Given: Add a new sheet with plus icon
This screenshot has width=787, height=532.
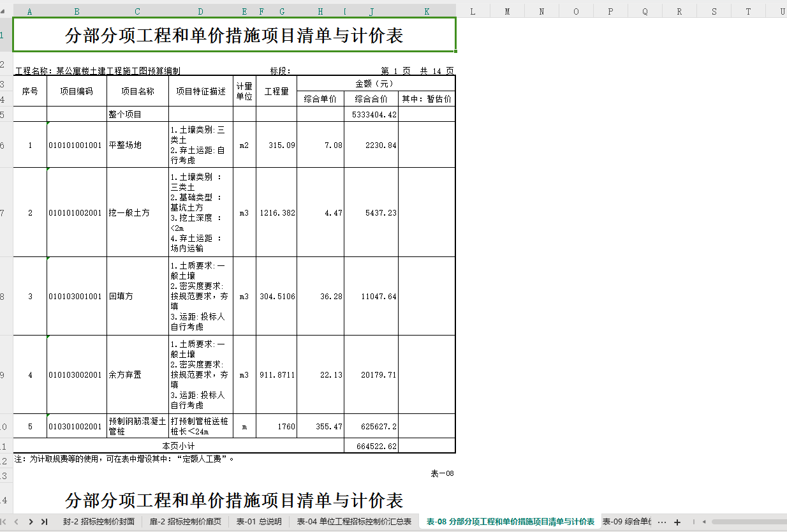Looking at the screenshot, I should pyautogui.click(x=677, y=522).
